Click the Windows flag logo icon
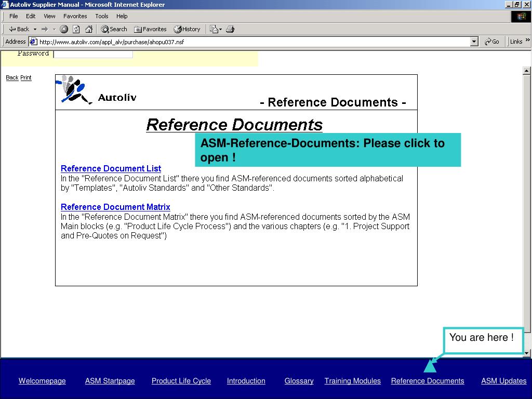Image resolution: width=532 pixels, height=399 pixels. click(521, 16)
